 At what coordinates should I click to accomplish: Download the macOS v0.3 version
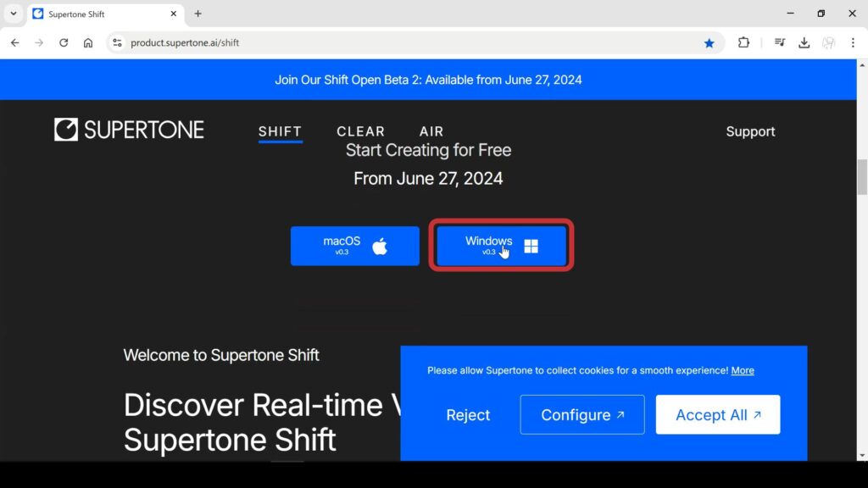[x=354, y=246]
